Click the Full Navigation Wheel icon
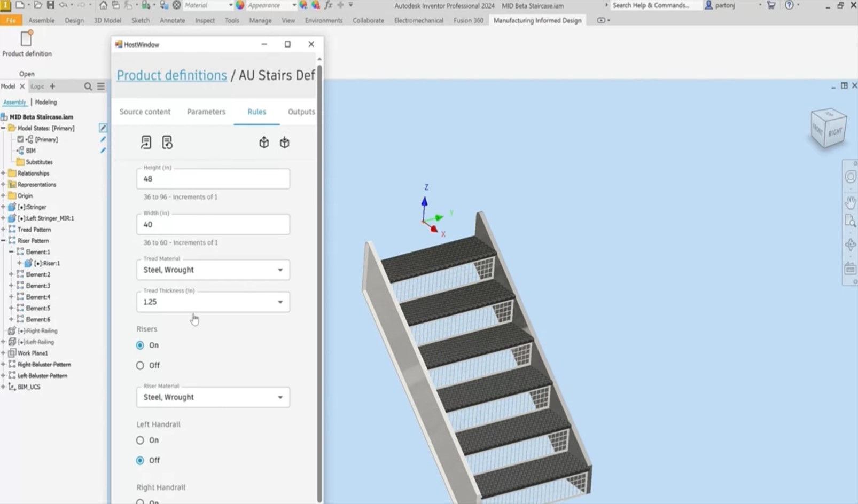 click(851, 177)
